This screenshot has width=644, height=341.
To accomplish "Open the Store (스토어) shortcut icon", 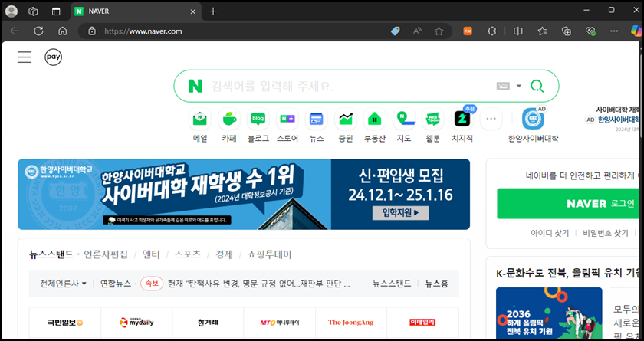I will [287, 119].
